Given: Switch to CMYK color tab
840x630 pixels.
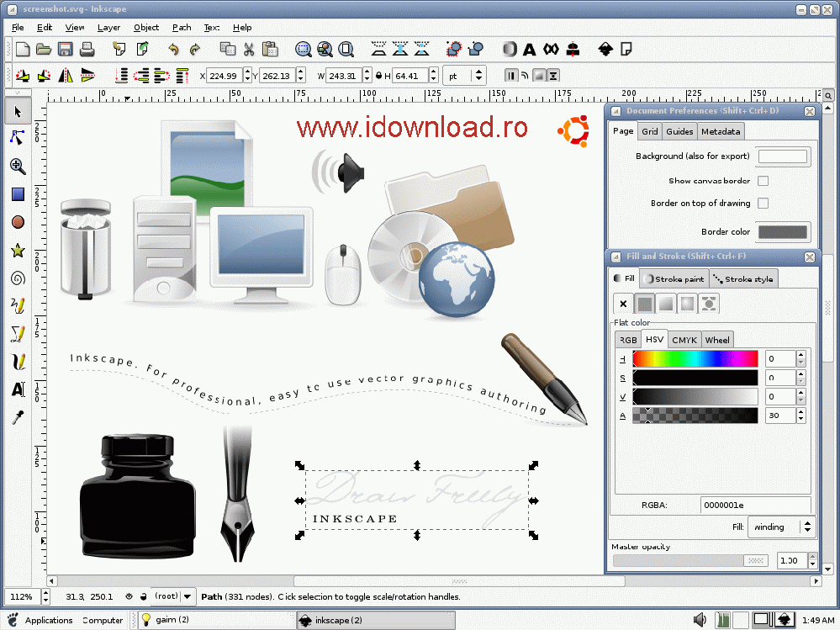Looking at the screenshot, I should [x=684, y=340].
